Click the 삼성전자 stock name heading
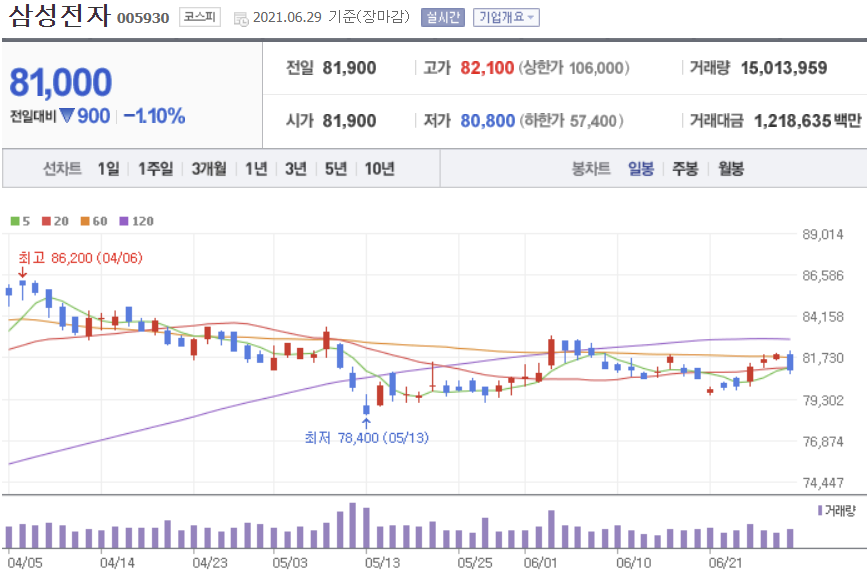Viewport: 867px width, 577px height. tap(60, 15)
